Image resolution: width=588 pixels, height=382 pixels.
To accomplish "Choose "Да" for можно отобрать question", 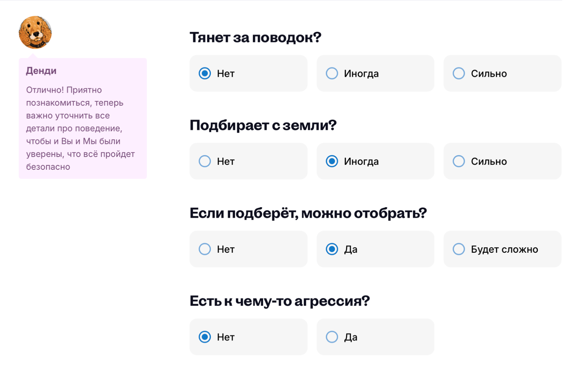I will pos(375,249).
